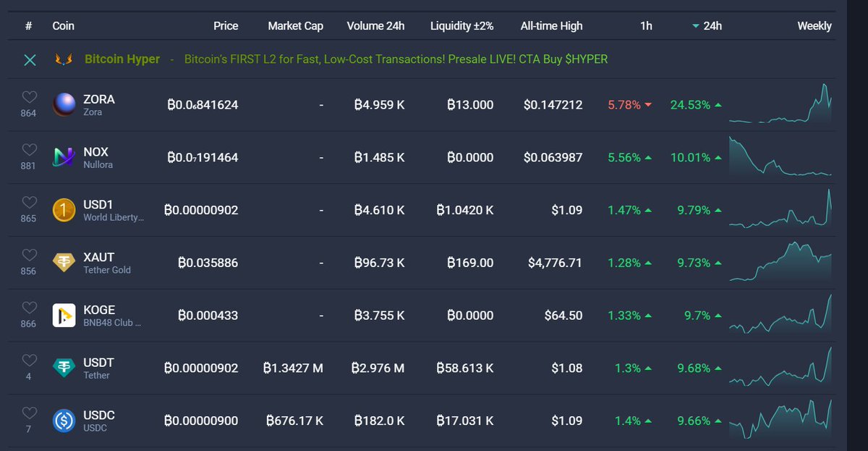The width and height of the screenshot is (868, 451).
Task: Open the Bitcoin Hyper ad link
Action: click(122, 59)
